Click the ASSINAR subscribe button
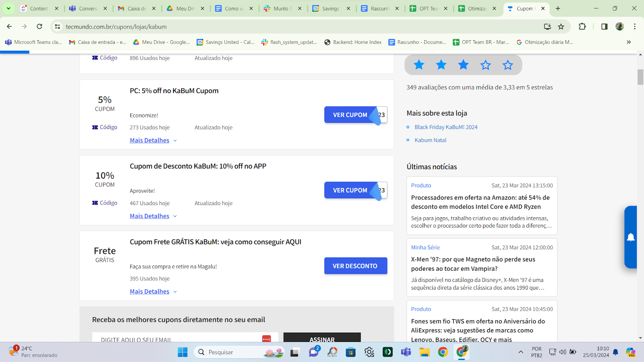Viewport: 644px width, 362px height. [322, 337]
